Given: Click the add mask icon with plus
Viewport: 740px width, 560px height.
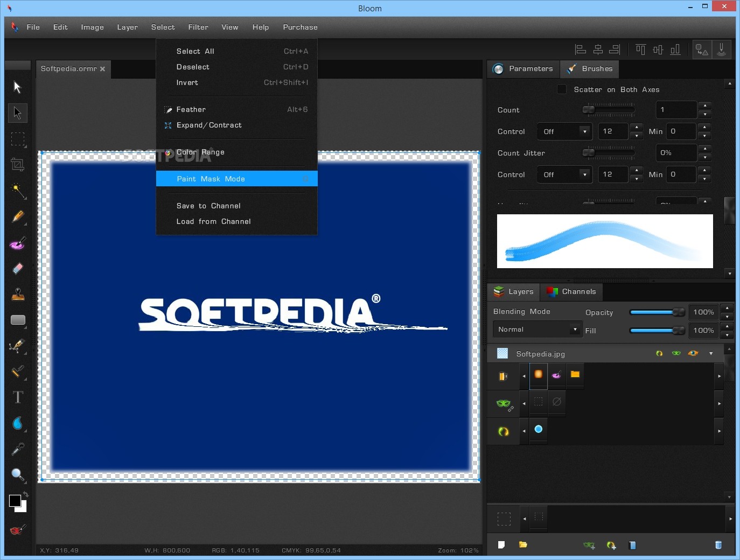Looking at the screenshot, I should pos(589,545).
